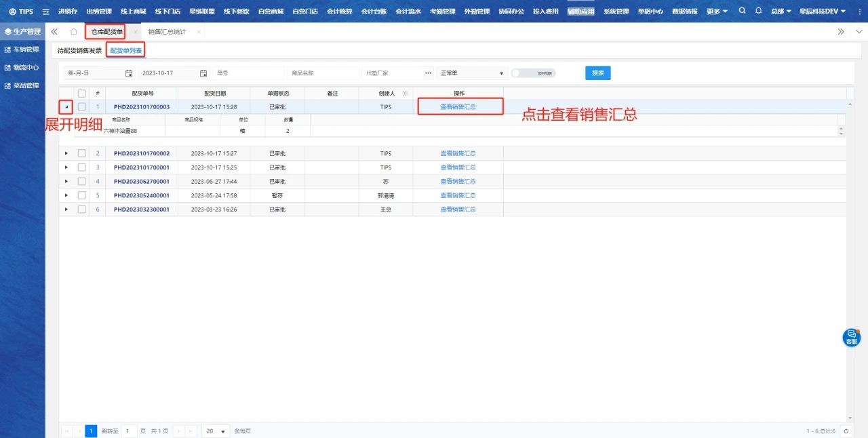
Task: Switch to the 待配货销售发票 tab
Action: pyautogui.click(x=79, y=51)
